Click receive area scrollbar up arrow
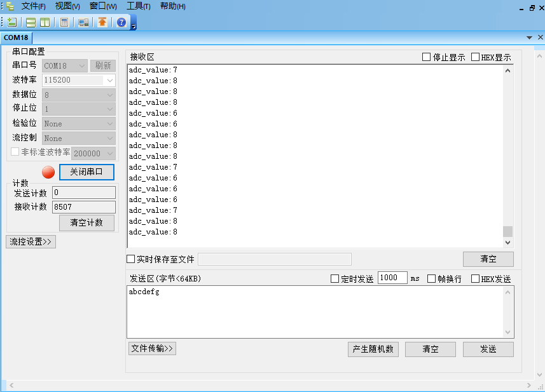Image resolution: width=545 pixels, height=392 pixels. (x=507, y=71)
